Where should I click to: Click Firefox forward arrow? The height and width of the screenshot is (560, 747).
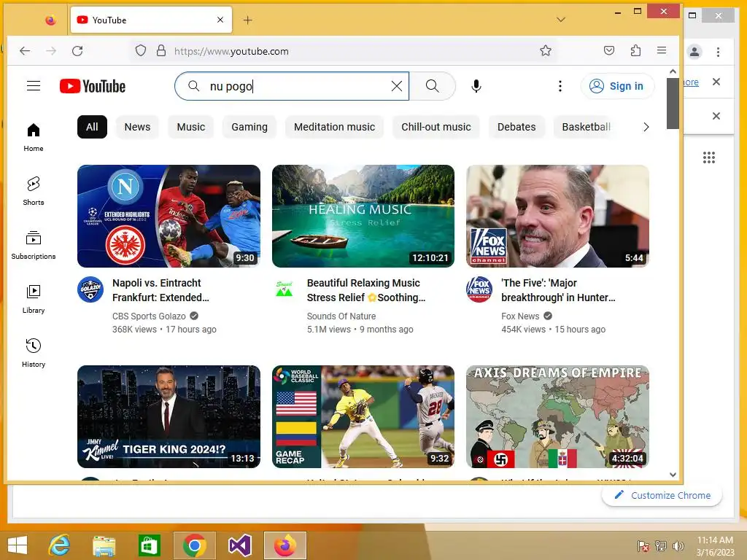[x=51, y=51]
